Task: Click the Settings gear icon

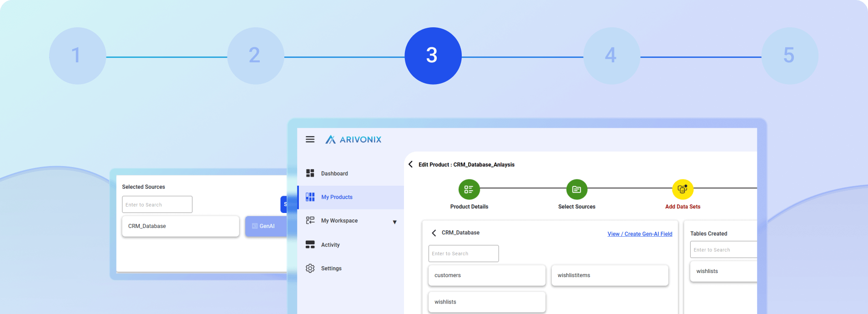Action: [310, 268]
